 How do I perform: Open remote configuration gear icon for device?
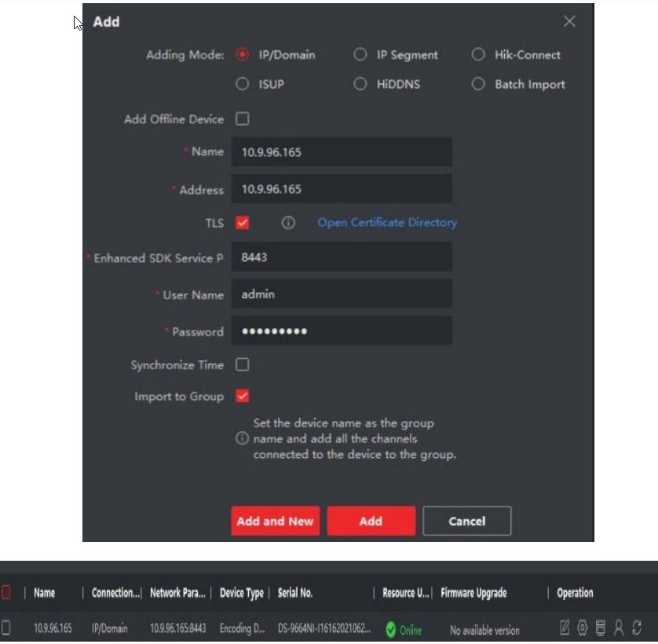tap(583, 628)
